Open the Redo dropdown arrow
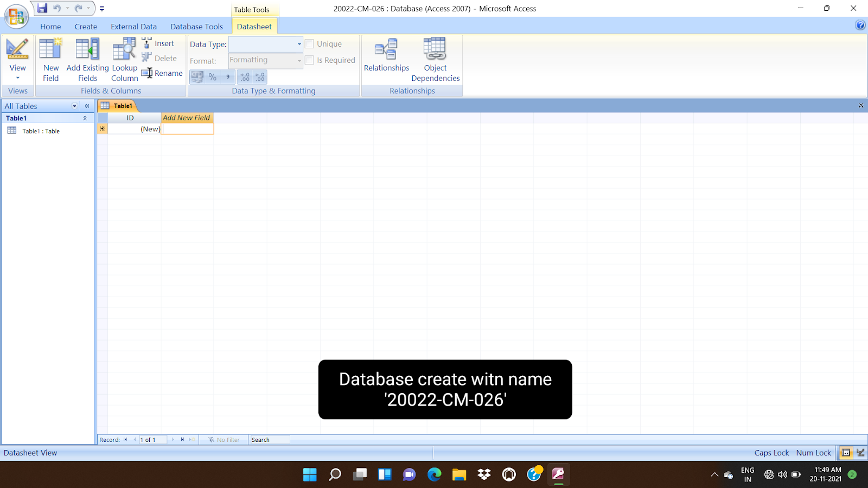This screenshot has width=868, height=488. [88, 8]
